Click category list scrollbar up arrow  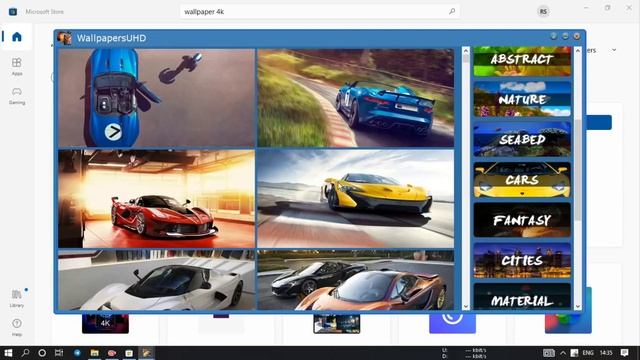pyautogui.click(x=578, y=51)
